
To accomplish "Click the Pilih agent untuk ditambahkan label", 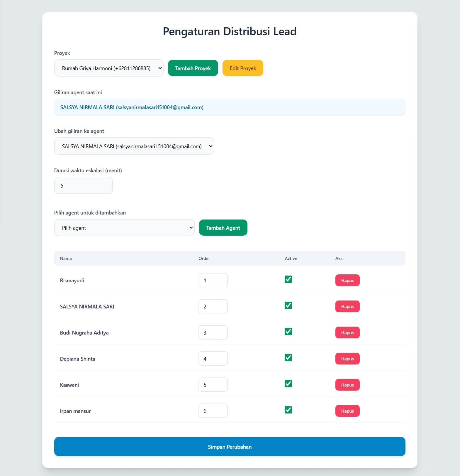I will 90,213.
